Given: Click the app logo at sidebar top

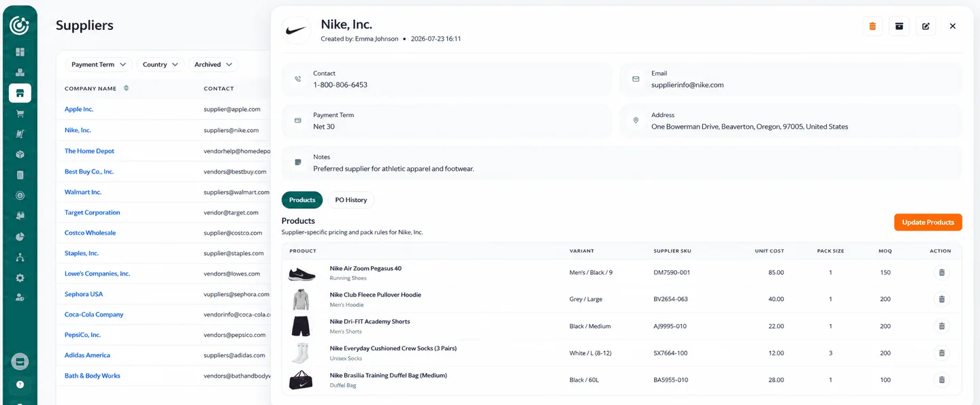Looking at the screenshot, I should (20, 25).
